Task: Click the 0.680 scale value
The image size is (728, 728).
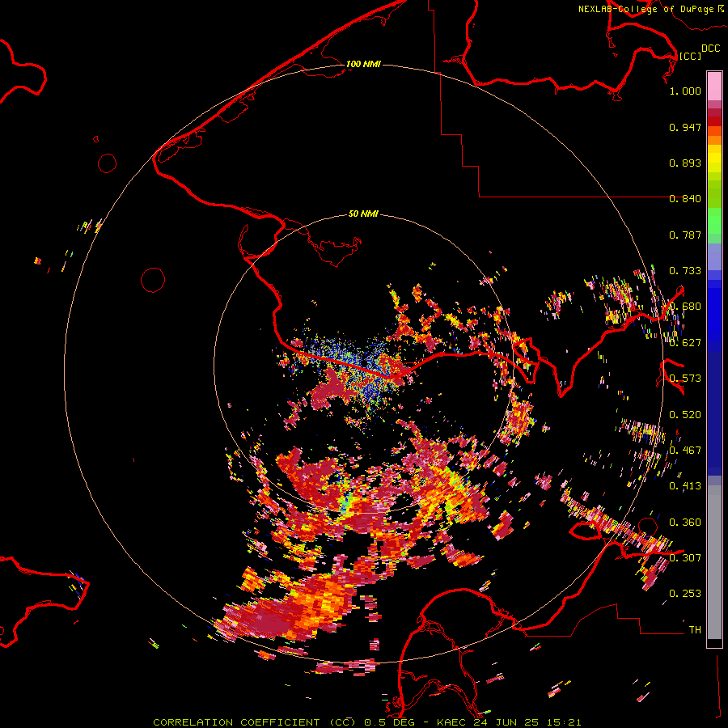Action: pyautogui.click(x=685, y=307)
